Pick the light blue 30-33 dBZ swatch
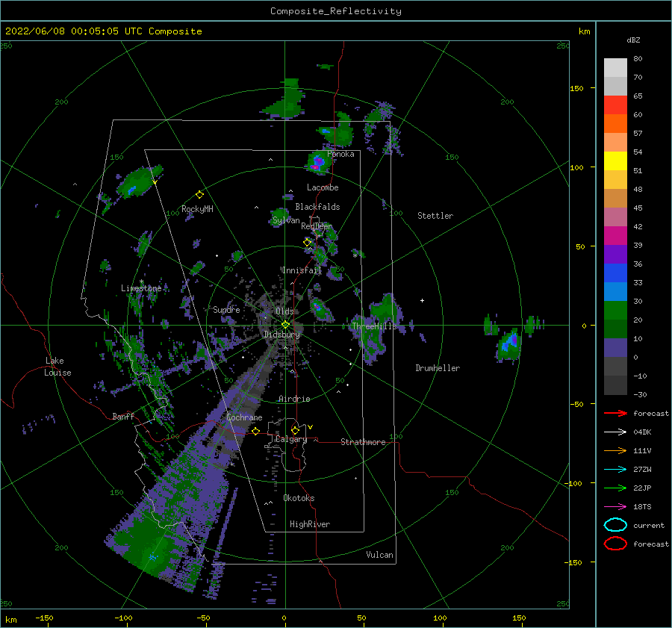Screen dimensions: 672x628 pos(615,291)
